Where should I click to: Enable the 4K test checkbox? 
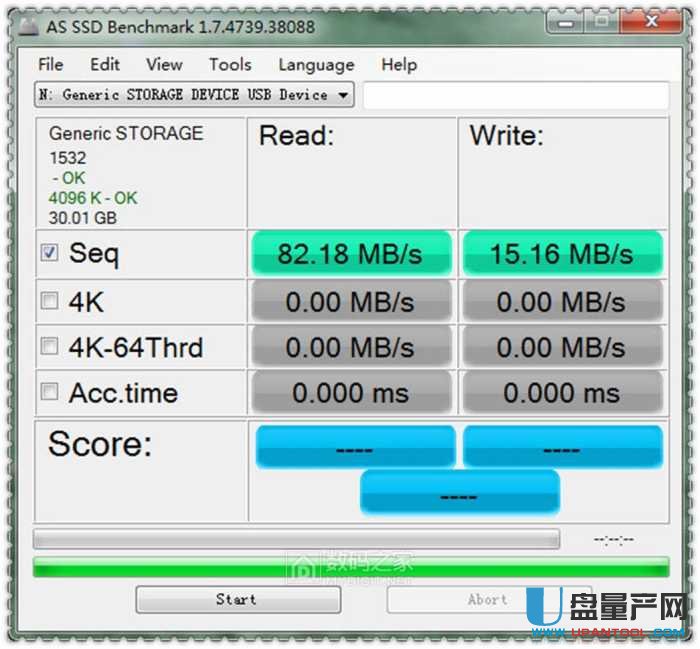49,301
